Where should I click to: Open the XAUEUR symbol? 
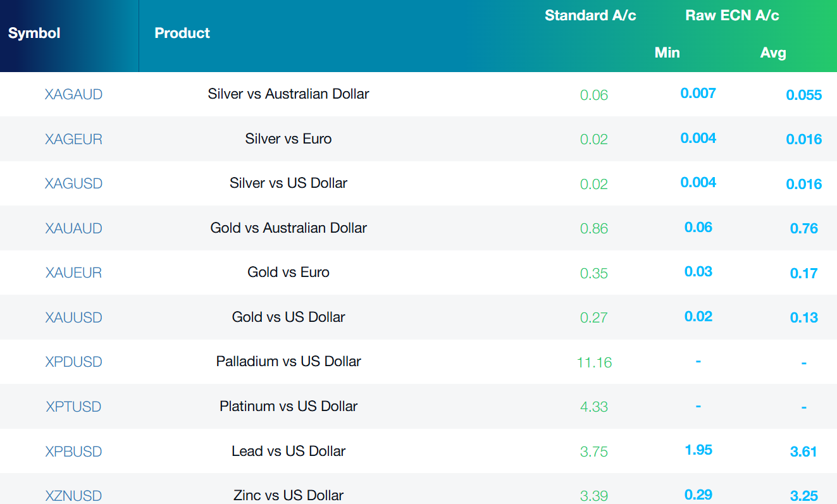[x=73, y=273]
